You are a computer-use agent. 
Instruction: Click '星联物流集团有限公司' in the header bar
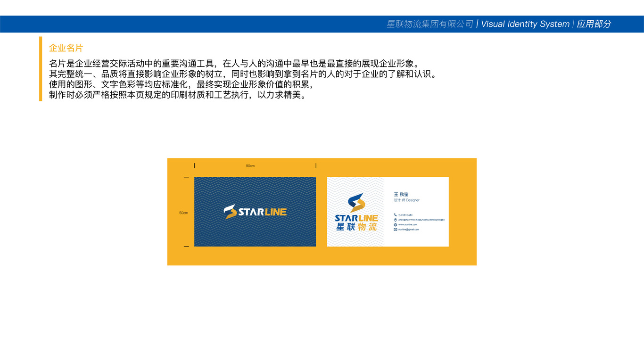click(430, 24)
